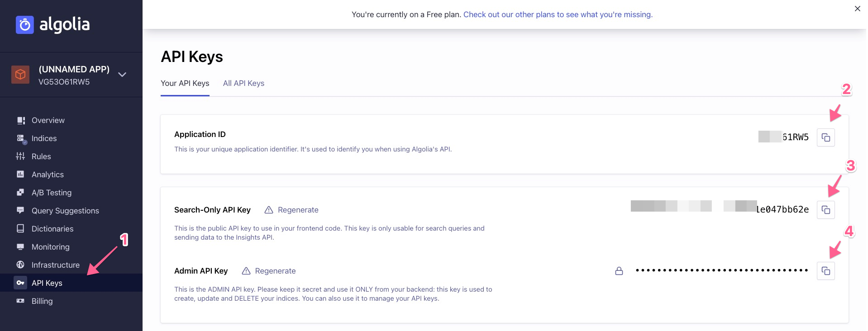Click the API Keys key icon
The height and width of the screenshot is (331, 868).
(x=20, y=283)
